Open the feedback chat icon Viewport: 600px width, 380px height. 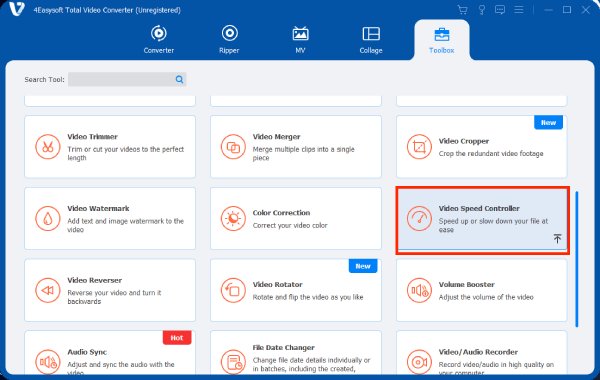pos(500,10)
